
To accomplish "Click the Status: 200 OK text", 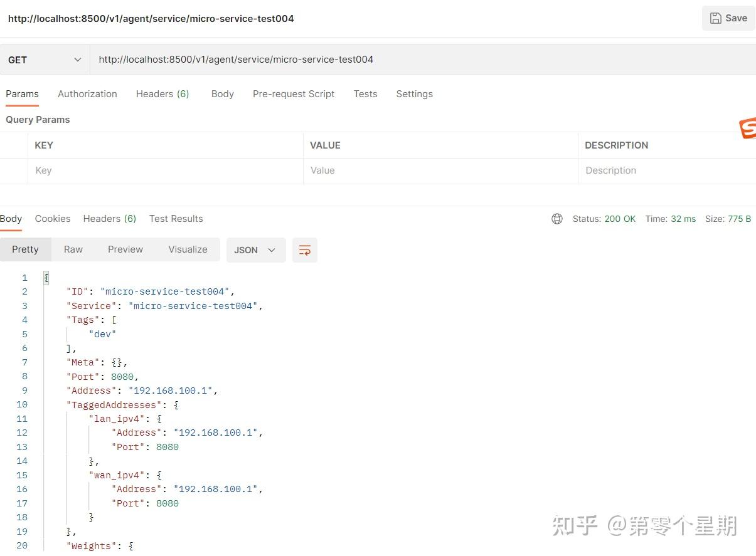I will (604, 219).
